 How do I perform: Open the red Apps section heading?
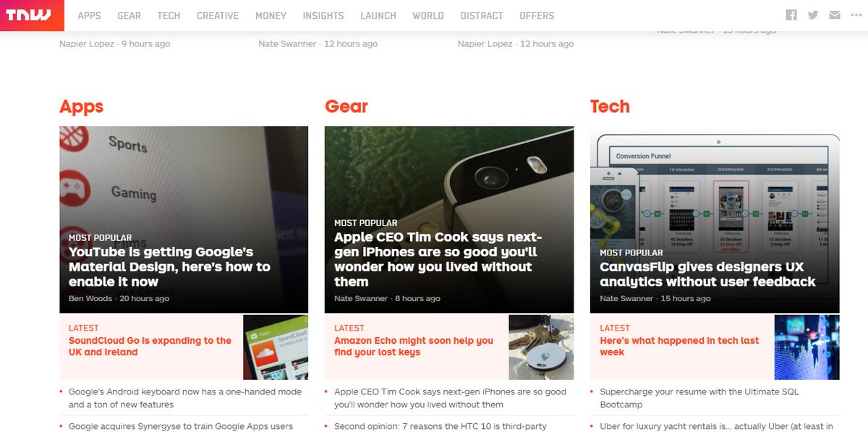point(81,107)
